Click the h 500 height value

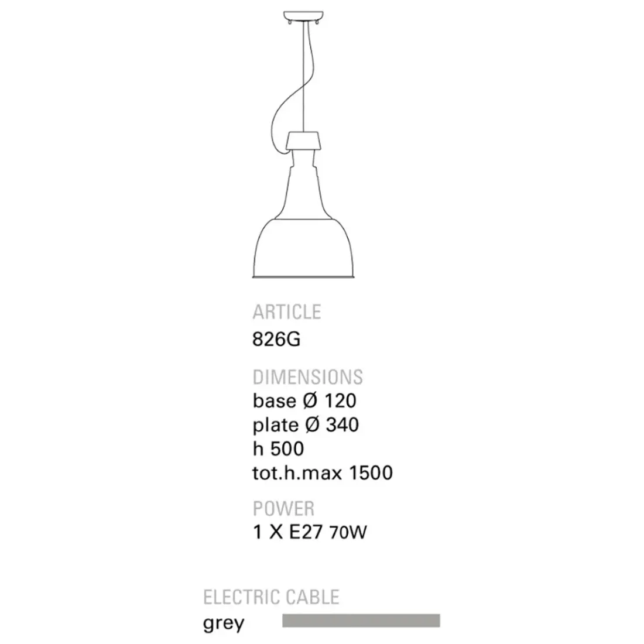tap(279, 449)
